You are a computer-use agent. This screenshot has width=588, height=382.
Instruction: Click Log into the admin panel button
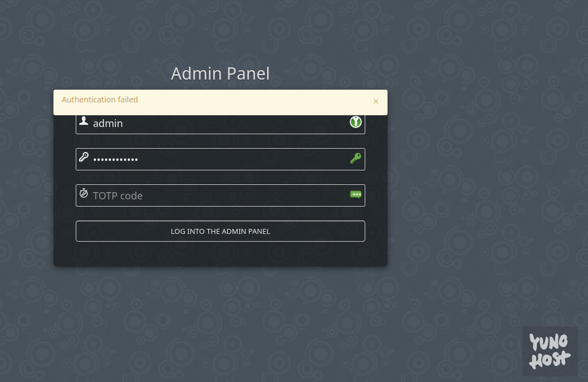tap(220, 231)
